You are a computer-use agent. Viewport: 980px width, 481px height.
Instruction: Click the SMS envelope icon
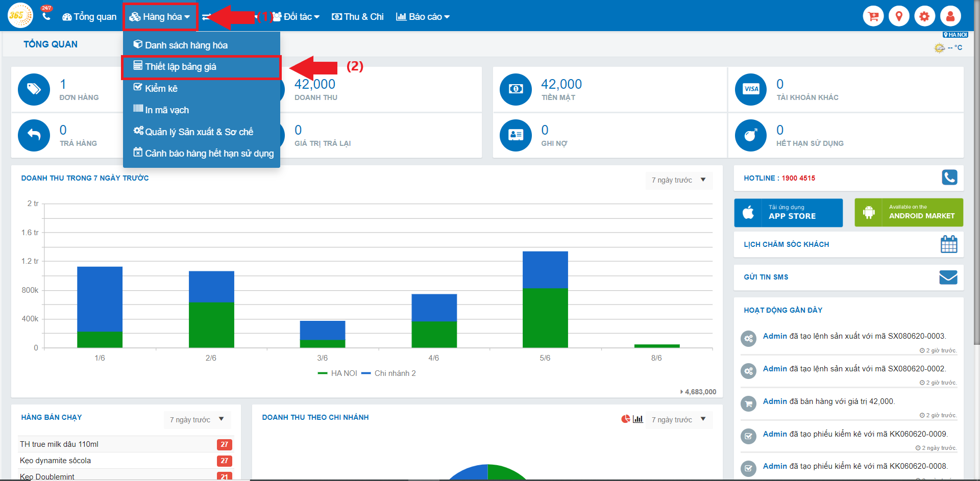(x=948, y=277)
